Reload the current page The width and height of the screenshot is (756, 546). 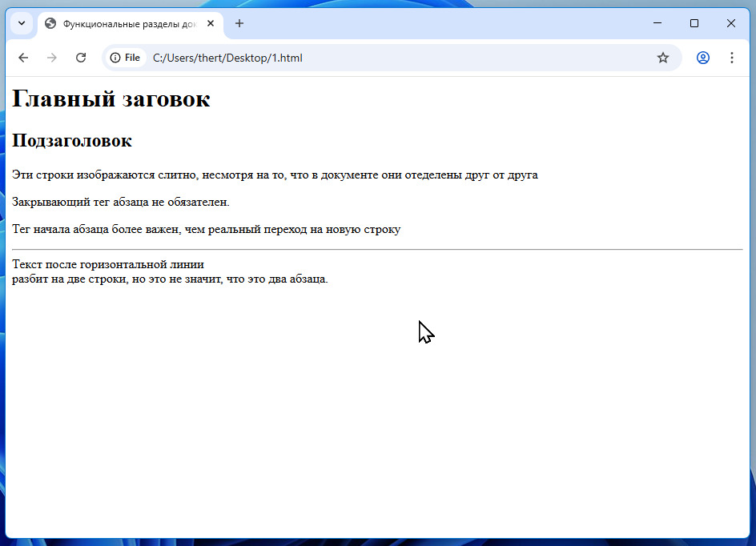tap(81, 58)
